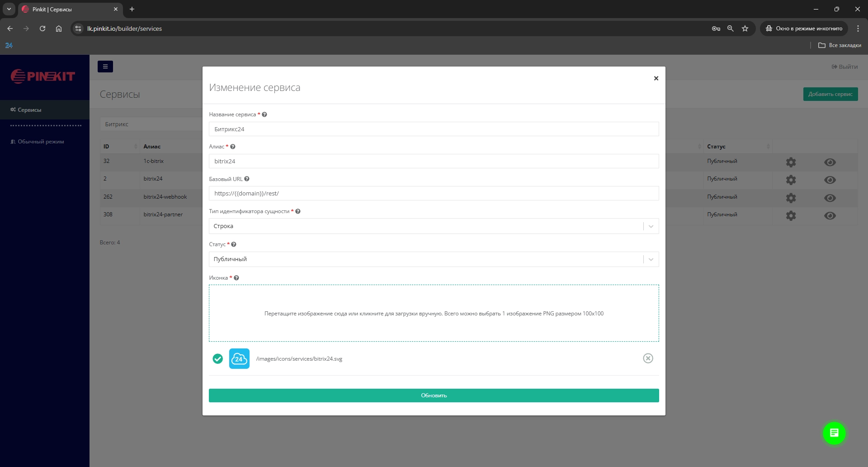Image resolution: width=868 pixels, height=467 pixels.
Task: Click the Bitrix24 cloud icon thumbnail
Action: (x=239, y=359)
